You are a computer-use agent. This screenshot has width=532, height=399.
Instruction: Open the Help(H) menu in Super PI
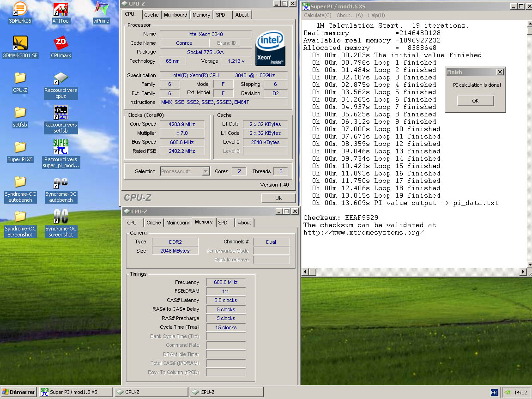[x=376, y=15]
